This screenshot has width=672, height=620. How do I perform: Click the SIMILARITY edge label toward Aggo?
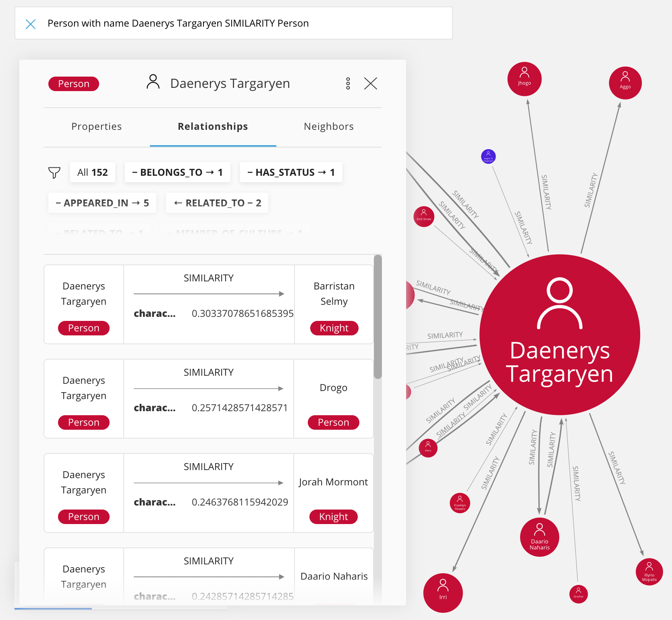pyautogui.click(x=591, y=190)
